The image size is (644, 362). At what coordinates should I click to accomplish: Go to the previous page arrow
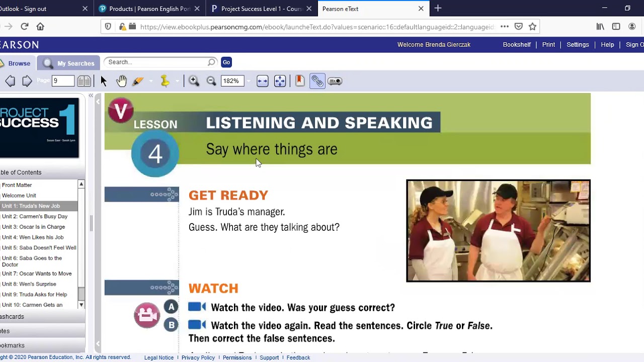click(x=10, y=81)
